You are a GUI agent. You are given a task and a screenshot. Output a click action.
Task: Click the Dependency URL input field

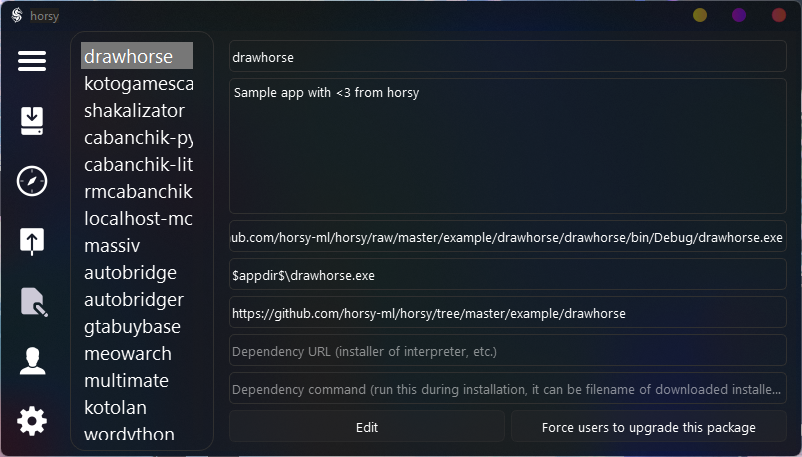coord(507,351)
